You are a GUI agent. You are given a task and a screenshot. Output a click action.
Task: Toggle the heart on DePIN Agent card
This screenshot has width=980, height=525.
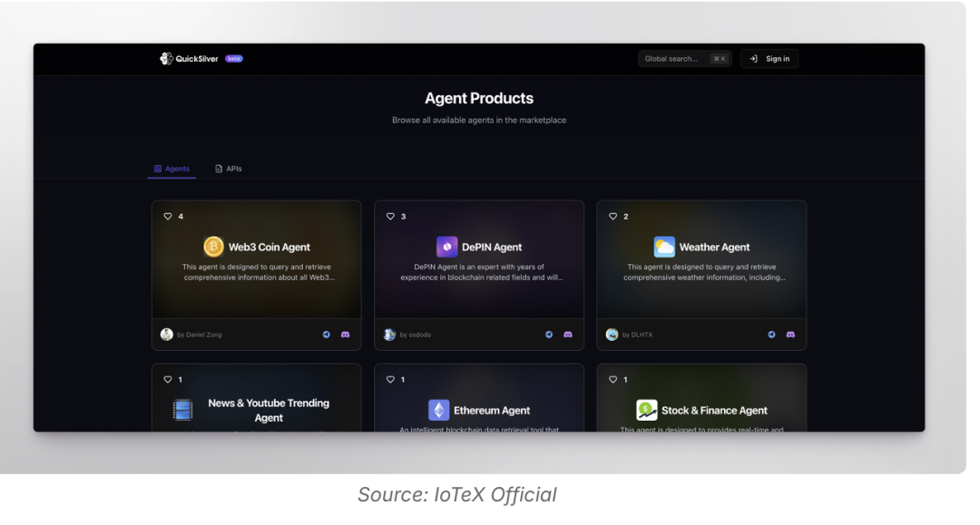tap(390, 217)
